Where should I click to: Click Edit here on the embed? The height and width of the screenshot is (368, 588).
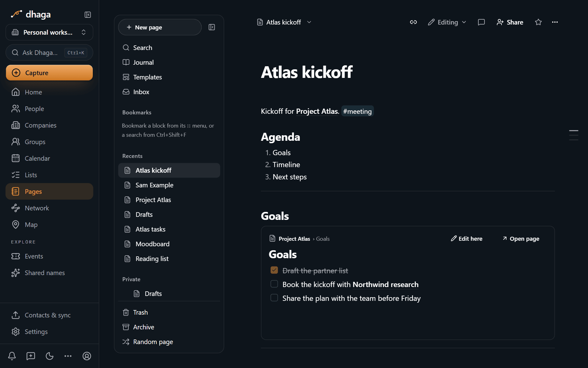[x=466, y=239]
